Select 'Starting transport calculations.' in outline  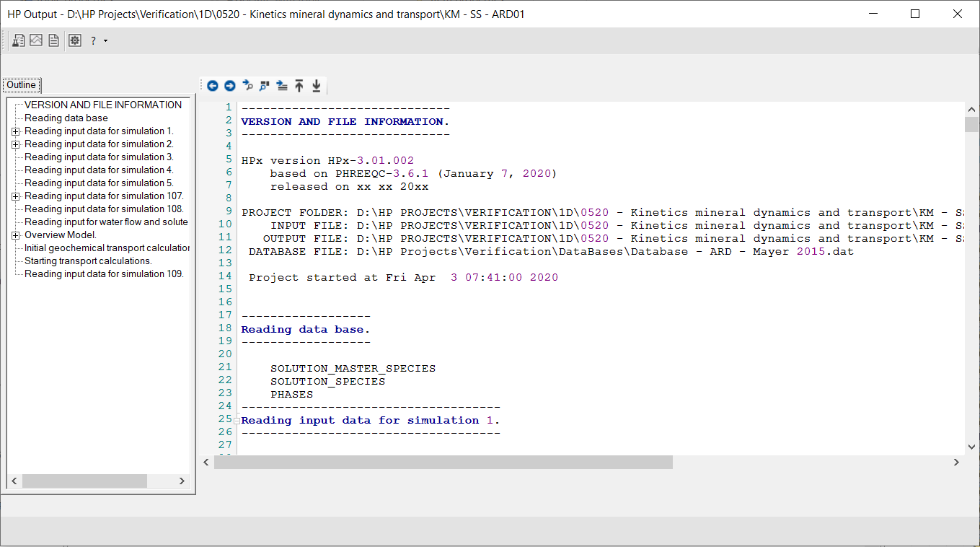(88, 261)
